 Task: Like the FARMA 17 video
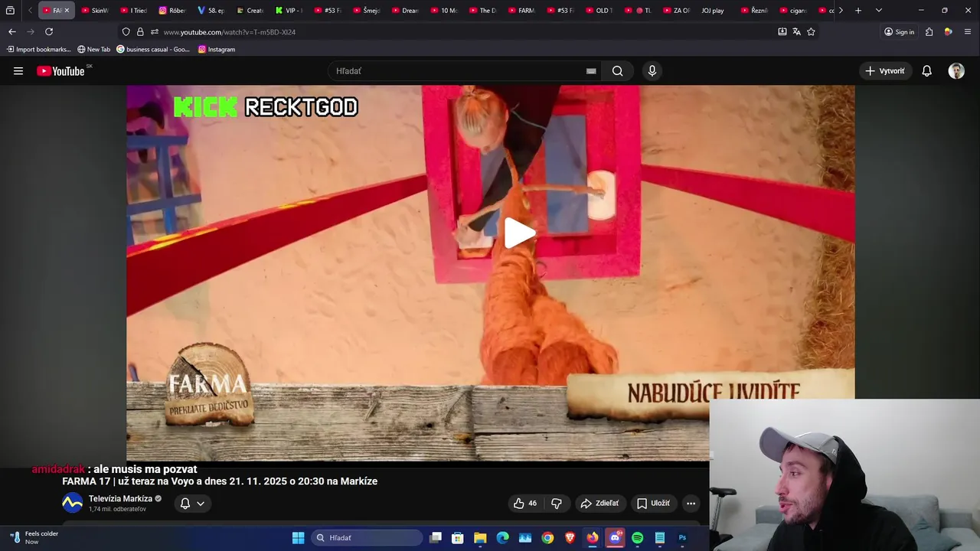[525, 503]
